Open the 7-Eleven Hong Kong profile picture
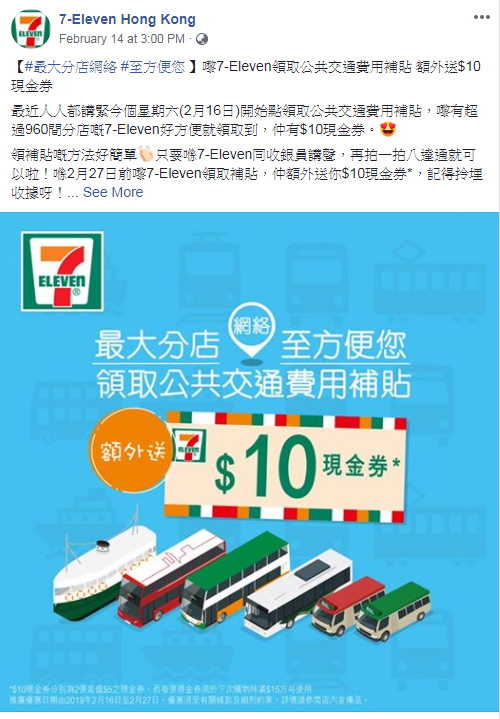This screenshot has width=500, height=719. 31,28
